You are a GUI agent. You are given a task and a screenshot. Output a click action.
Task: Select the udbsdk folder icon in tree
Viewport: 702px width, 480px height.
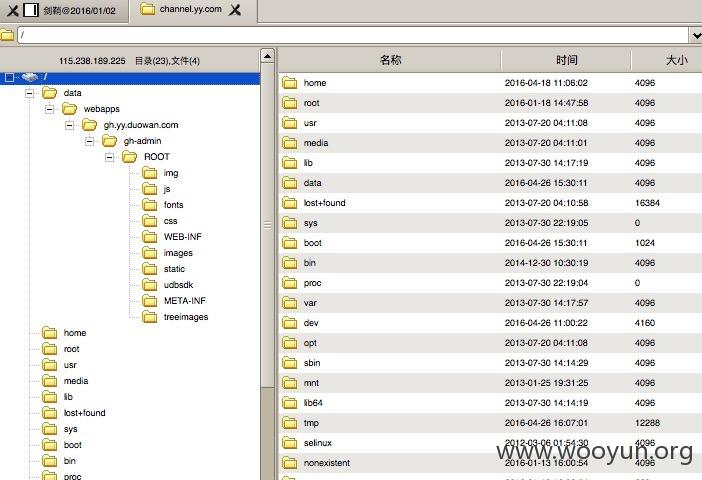(150, 285)
